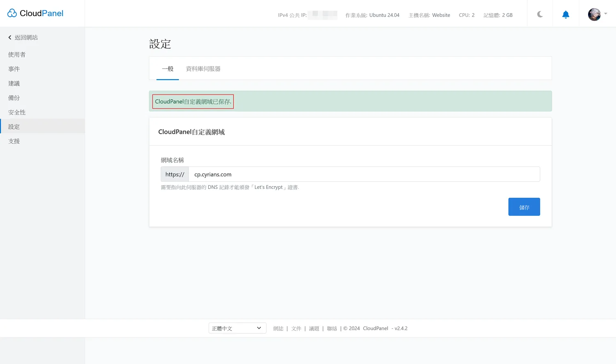Select 設定 in sidebar
Screen dimensions: 616x364
pos(14,127)
